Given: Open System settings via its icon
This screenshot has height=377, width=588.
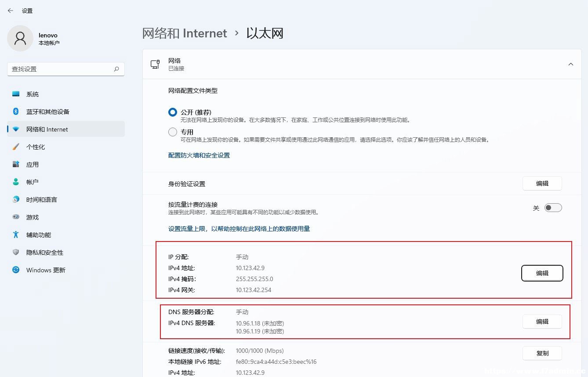Looking at the screenshot, I should (x=16, y=94).
